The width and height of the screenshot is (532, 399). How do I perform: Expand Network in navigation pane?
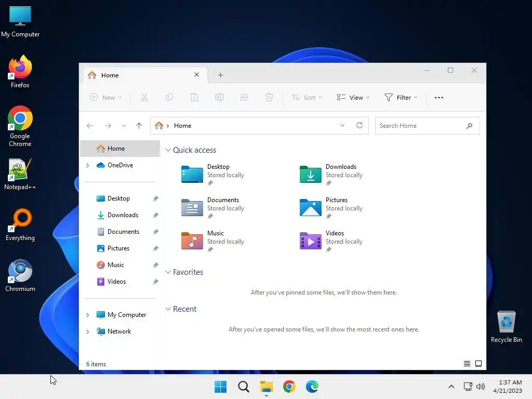coord(87,331)
